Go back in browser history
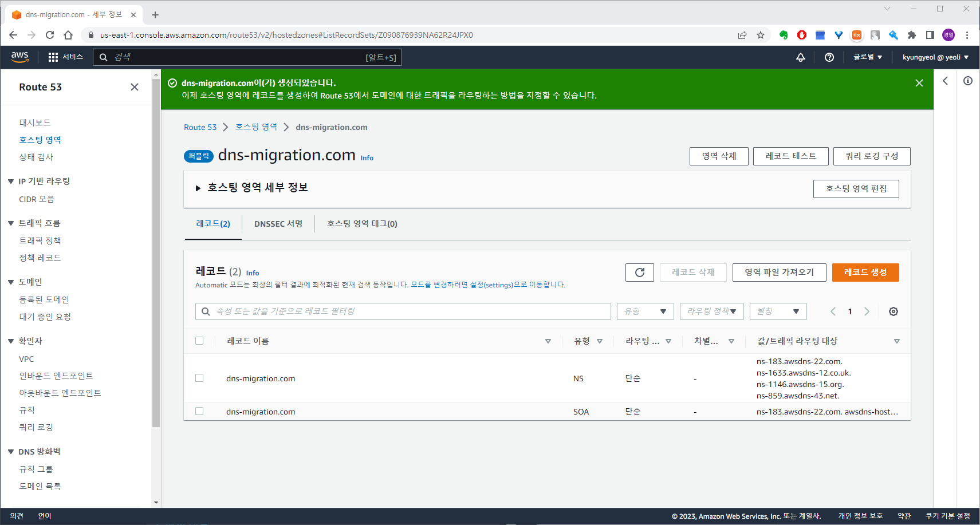The width and height of the screenshot is (980, 525). (13, 35)
